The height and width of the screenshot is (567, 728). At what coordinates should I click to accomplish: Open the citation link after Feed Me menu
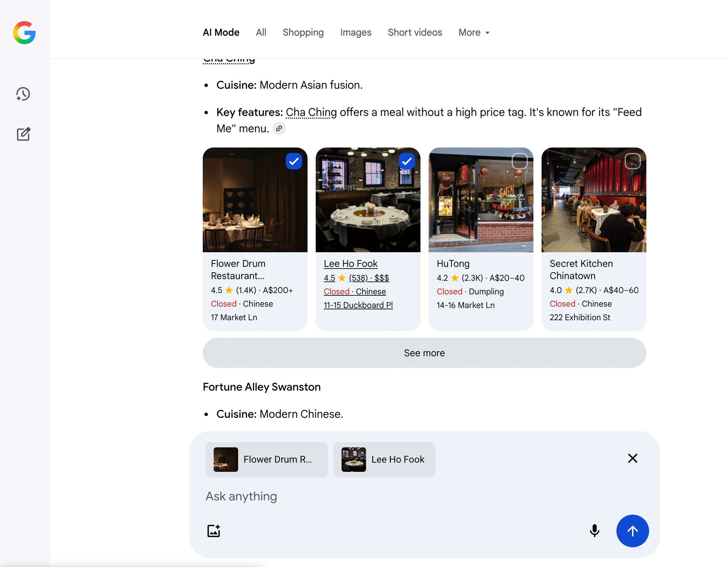[x=279, y=128]
